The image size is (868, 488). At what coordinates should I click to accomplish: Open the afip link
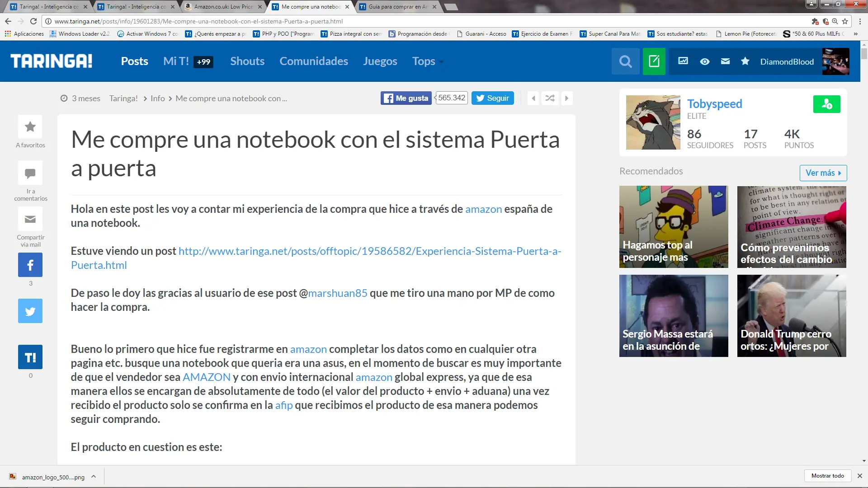(284, 405)
